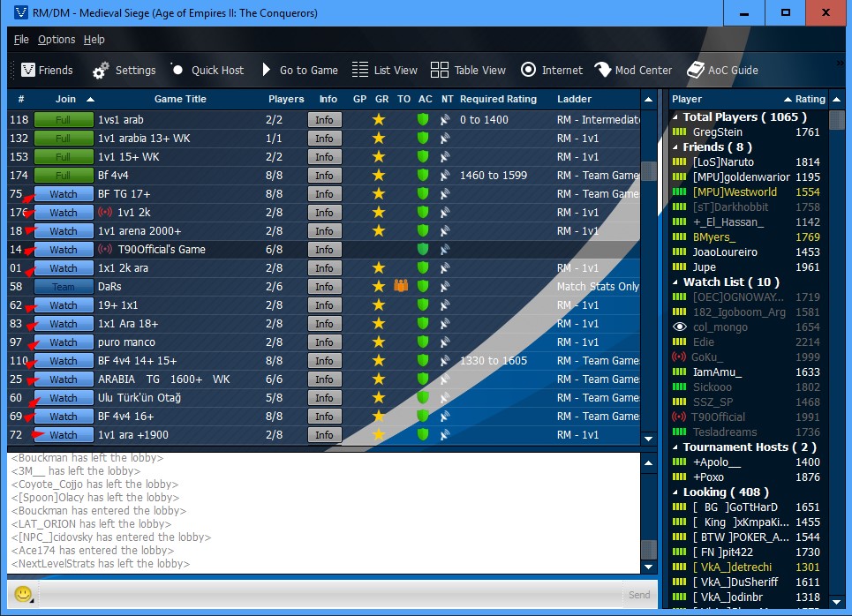Click green shield in Bf 4v4 row

pos(423,175)
